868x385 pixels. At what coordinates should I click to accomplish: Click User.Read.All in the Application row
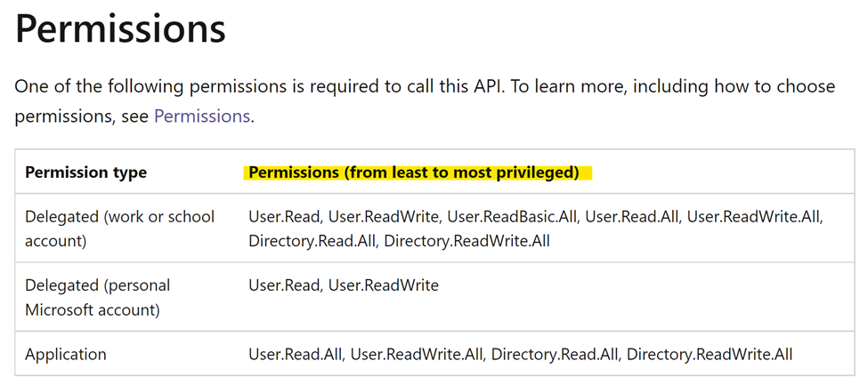[295, 354]
